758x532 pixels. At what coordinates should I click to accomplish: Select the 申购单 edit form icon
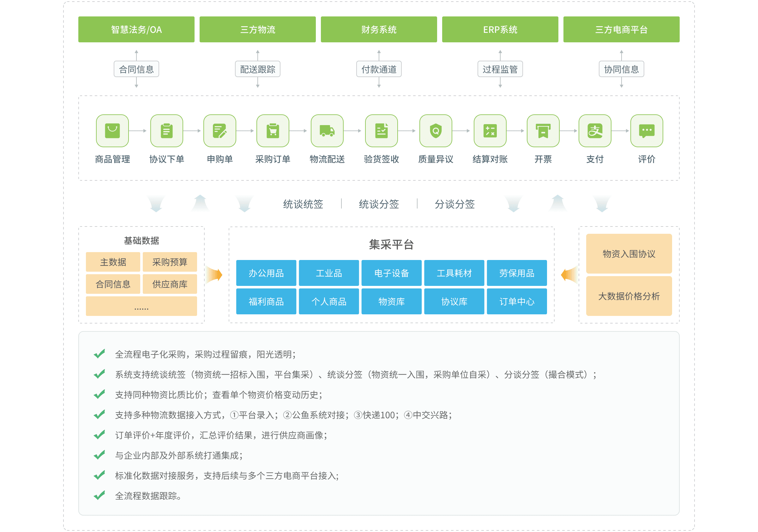(x=220, y=131)
